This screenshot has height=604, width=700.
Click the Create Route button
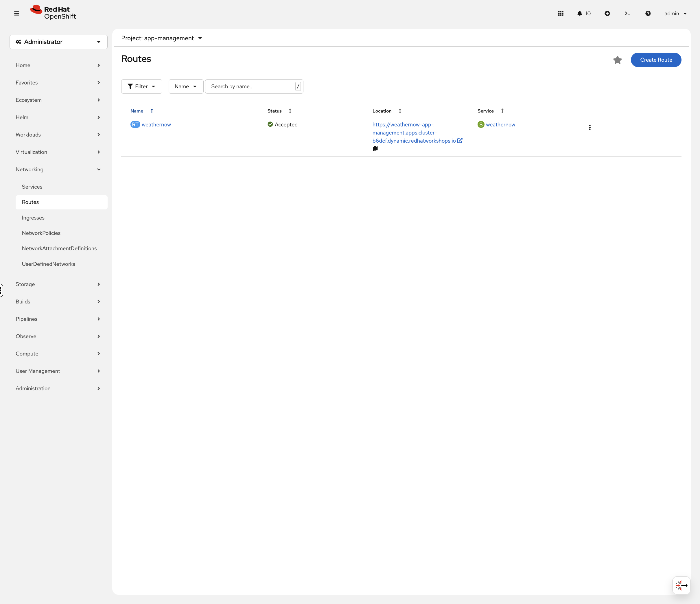click(x=656, y=60)
